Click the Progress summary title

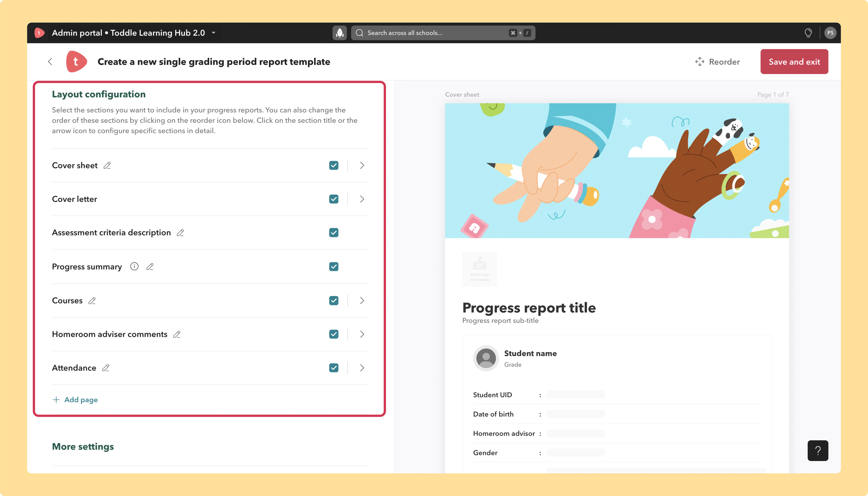(87, 267)
